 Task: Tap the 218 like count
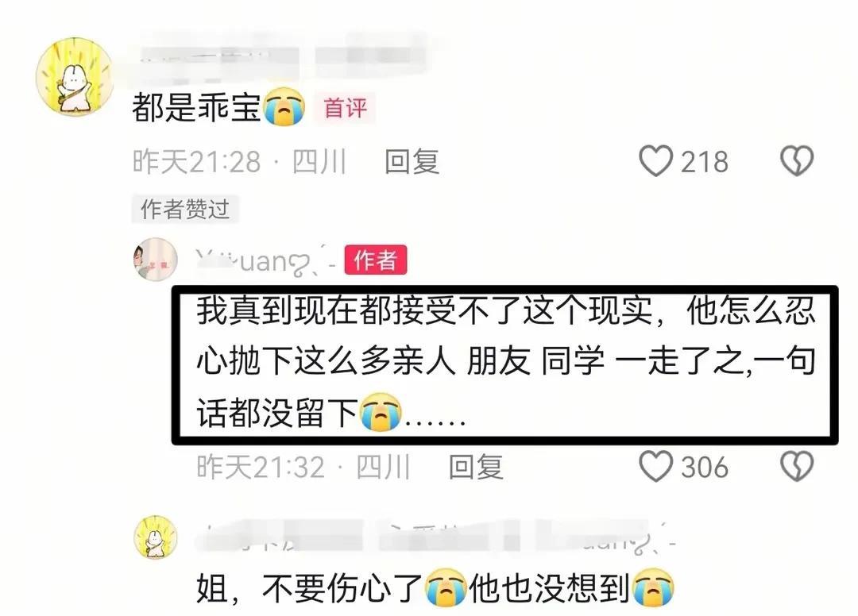[704, 162]
